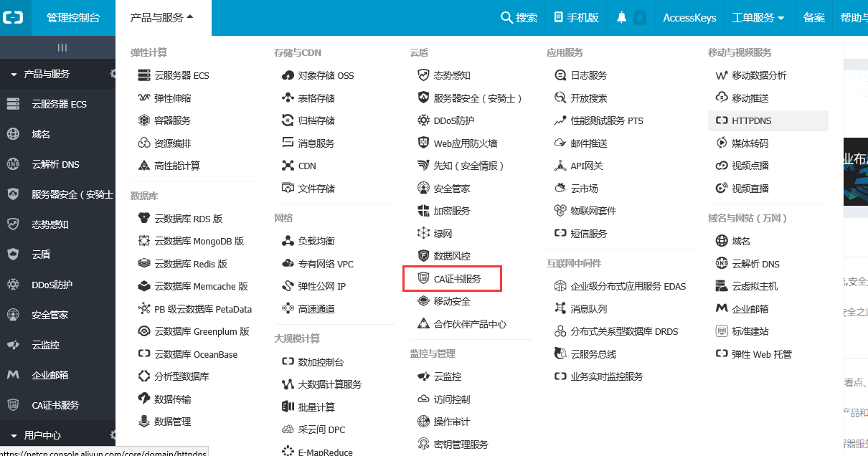Open sidebar 企业邮箱 M icon
Screen dimensions: 868x456
coord(13,375)
